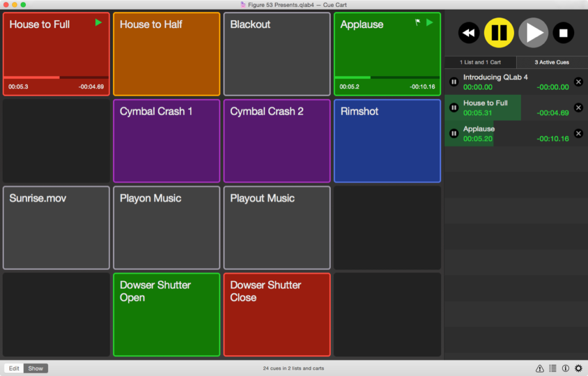Trigger the Applause cue tile

tap(388, 54)
